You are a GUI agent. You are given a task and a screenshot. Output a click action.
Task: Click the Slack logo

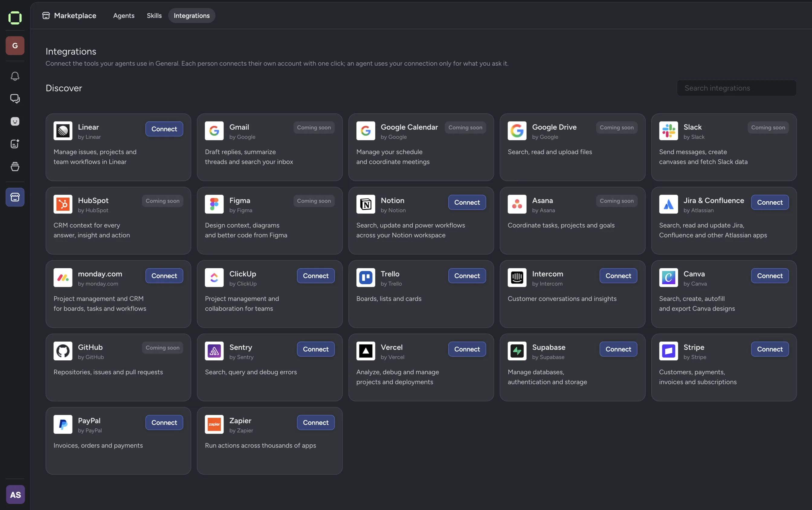coord(669,131)
